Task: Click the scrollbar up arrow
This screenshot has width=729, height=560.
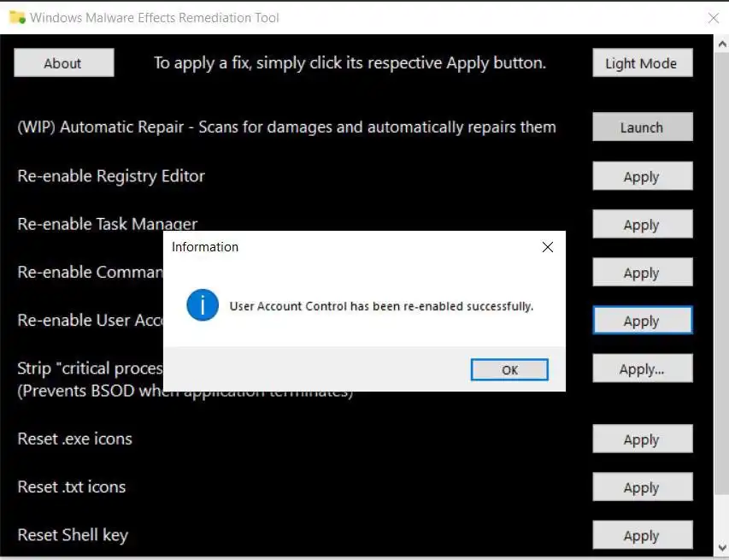Action: (x=721, y=44)
